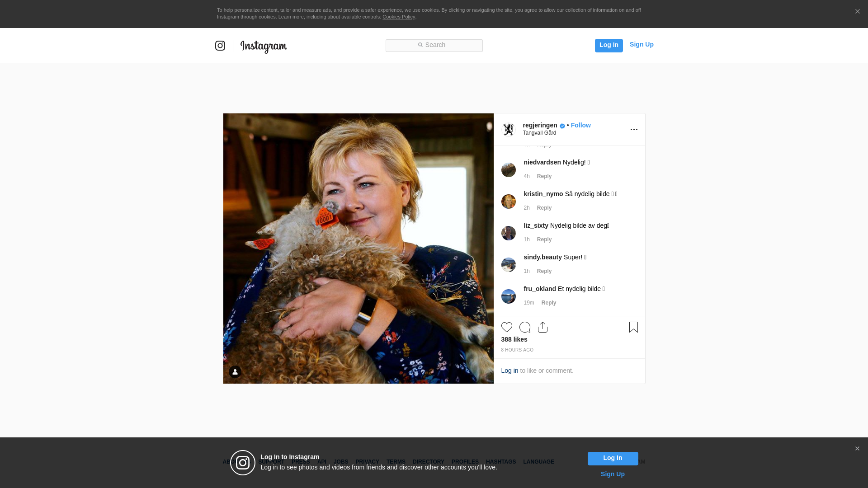The height and width of the screenshot is (488, 868).
Task: Click the Instagram camera glyph logo
Action: tap(220, 46)
